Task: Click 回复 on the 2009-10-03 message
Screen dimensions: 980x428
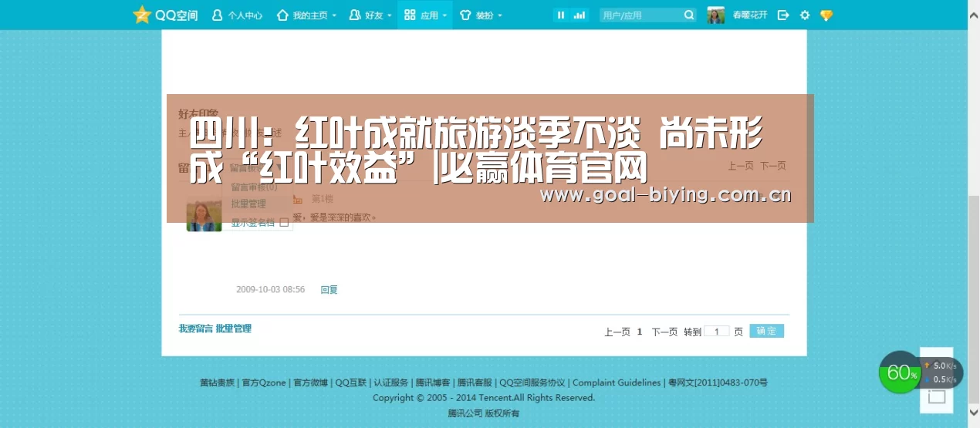Action: tap(329, 290)
